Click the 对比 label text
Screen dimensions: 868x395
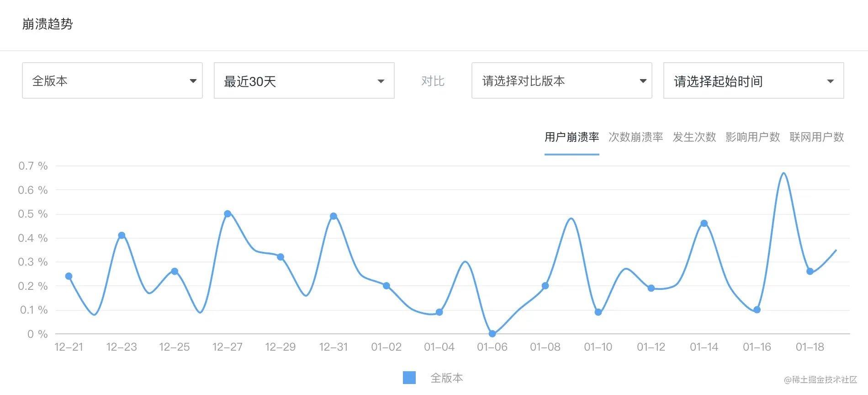pos(433,81)
